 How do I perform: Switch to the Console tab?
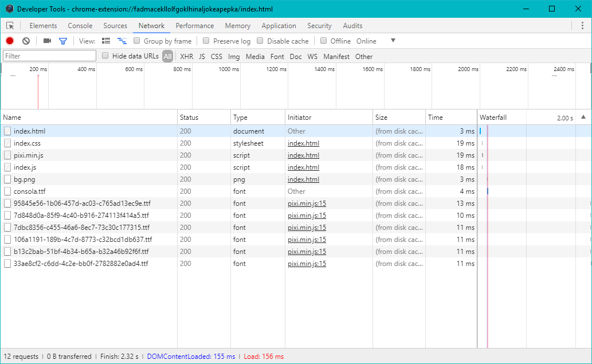(80, 26)
